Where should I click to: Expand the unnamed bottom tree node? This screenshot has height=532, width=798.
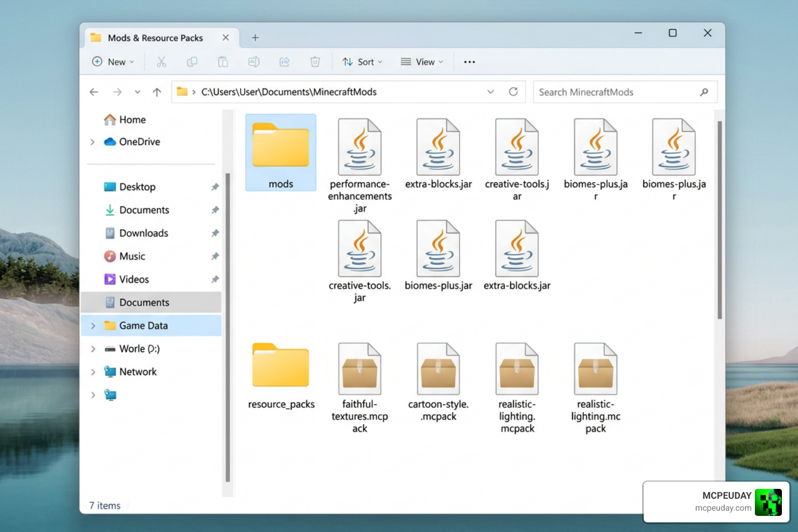pos(93,395)
